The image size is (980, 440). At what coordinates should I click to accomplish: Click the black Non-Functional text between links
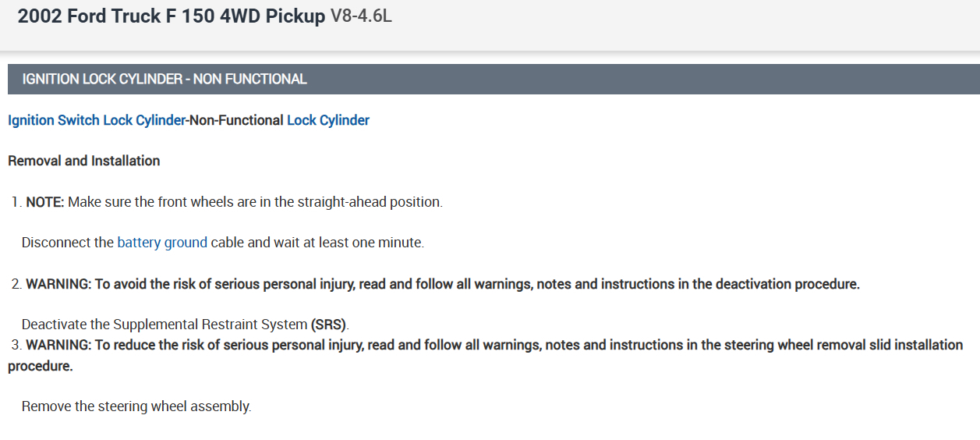click(x=235, y=120)
